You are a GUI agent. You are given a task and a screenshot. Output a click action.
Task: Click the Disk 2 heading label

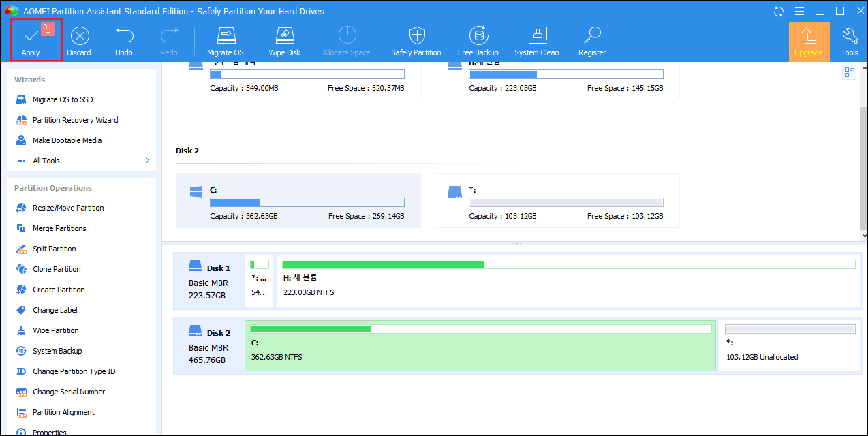click(187, 151)
